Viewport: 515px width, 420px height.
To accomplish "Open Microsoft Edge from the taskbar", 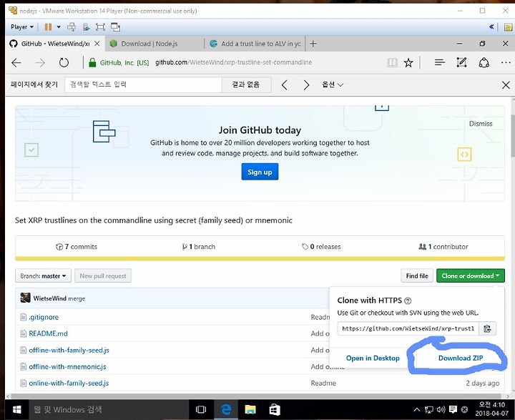I will coord(226,409).
